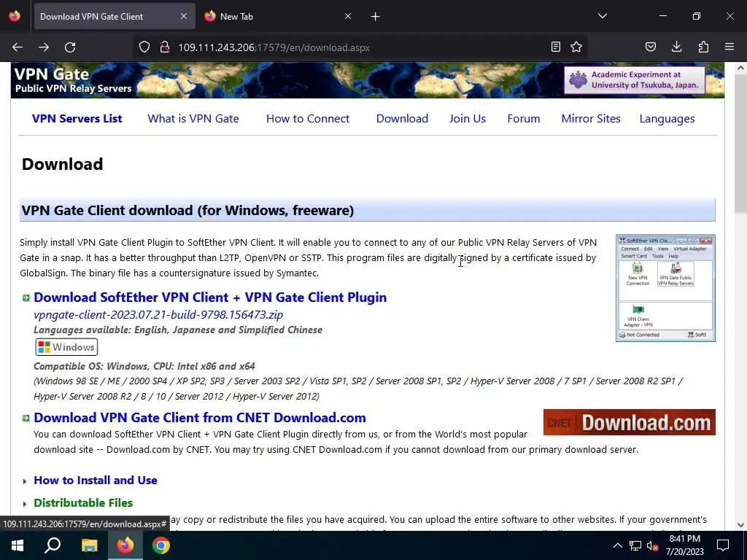Viewport: 747px width, 560px height.
Task: Open the network status tray icon
Action: coord(635,545)
